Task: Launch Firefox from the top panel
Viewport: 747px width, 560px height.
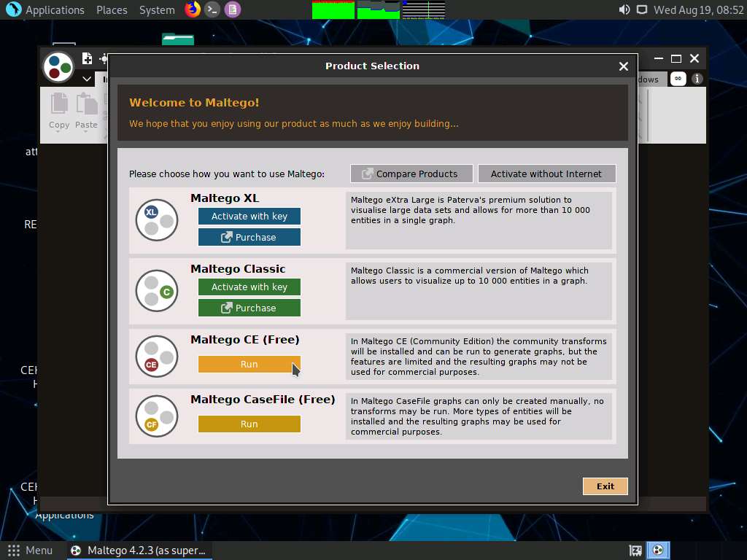Action: pyautogui.click(x=193, y=9)
